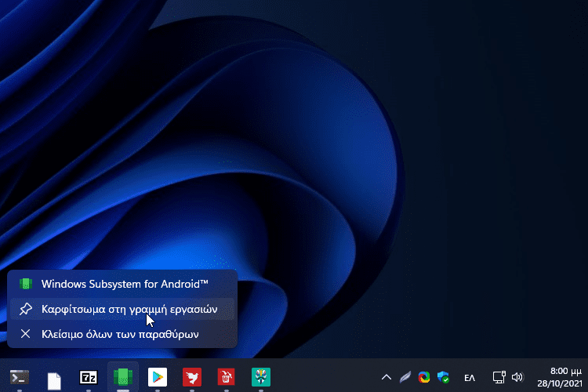Open Google Play Store from the taskbar

point(157,377)
